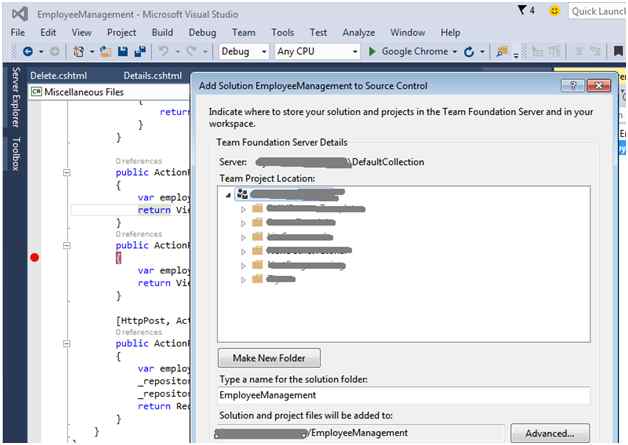This screenshot has height=445, width=628.
Task: Click the Make New Folder button
Action: click(x=269, y=358)
